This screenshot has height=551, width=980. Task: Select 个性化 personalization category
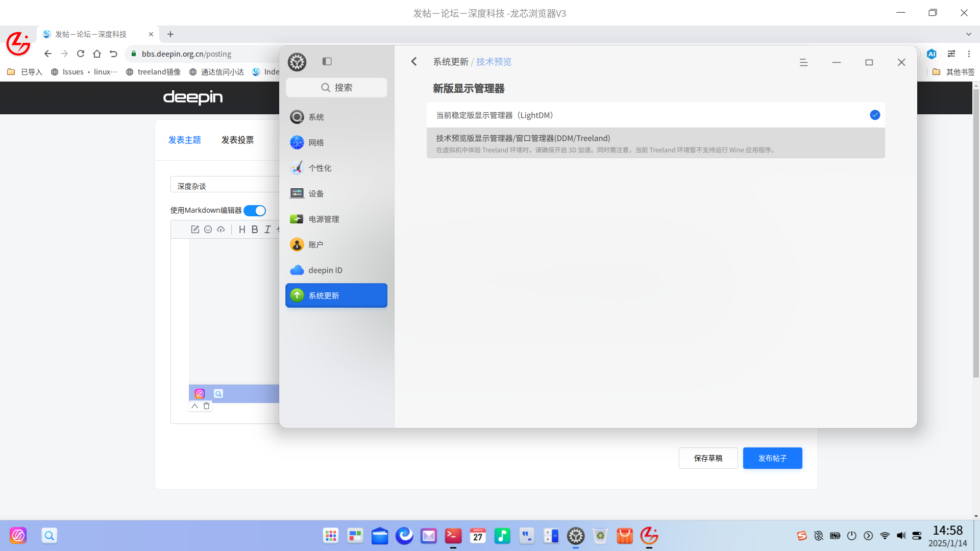click(336, 168)
